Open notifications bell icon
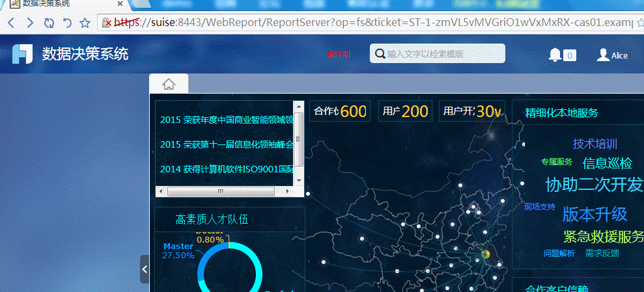Screen dimensions: 644x292 [x=555, y=55]
